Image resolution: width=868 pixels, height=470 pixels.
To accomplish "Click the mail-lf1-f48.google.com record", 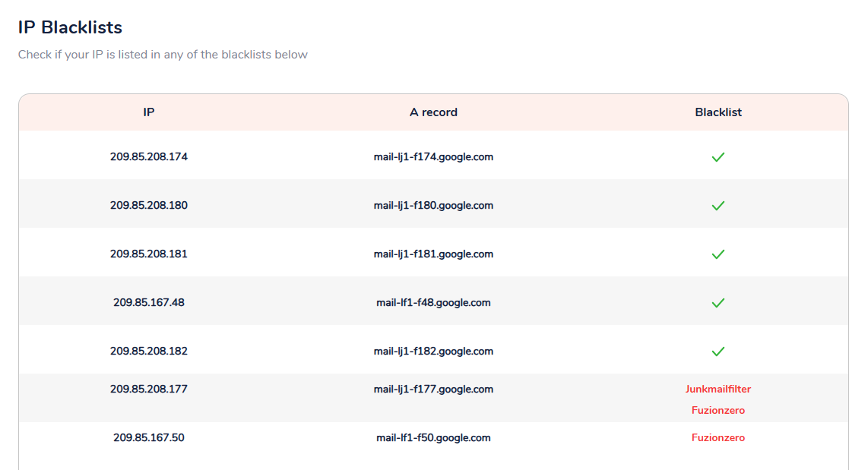I will tap(433, 303).
